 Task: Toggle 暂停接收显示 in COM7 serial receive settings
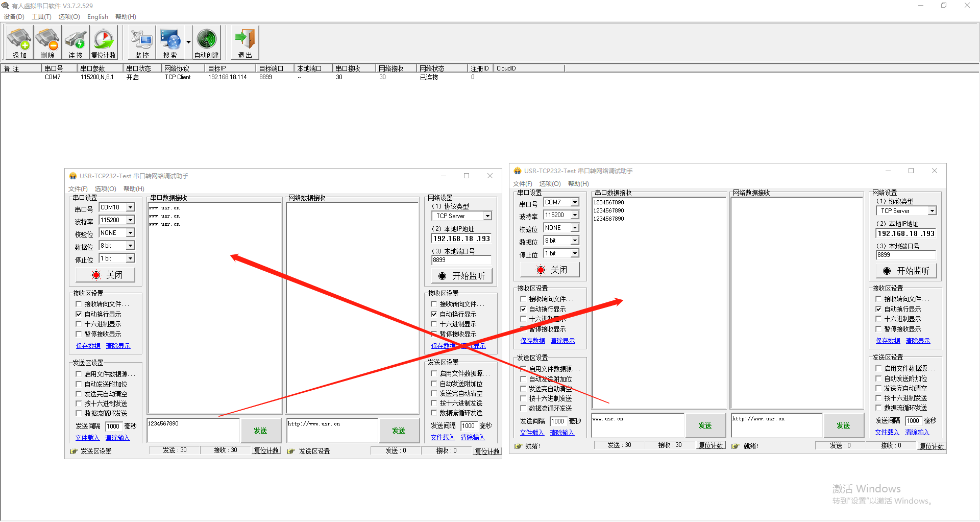(523, 329)
